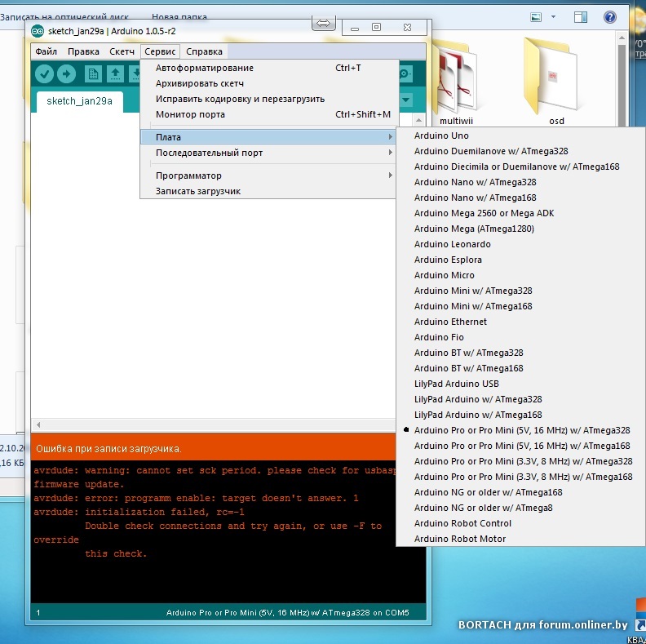Click the change view icon in Explorer
The height and width of the screenshot is (644, 646).
tap(536, 16)
